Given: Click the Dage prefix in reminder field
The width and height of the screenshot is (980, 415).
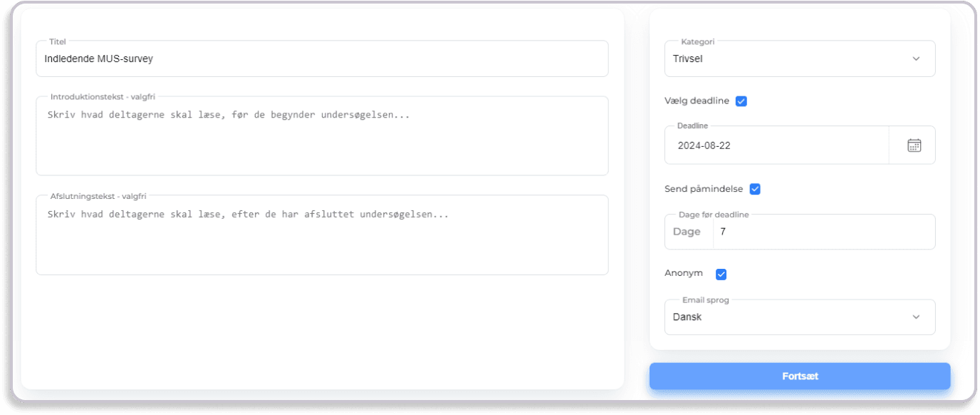Looking at the screenshot, I should 687,232.
